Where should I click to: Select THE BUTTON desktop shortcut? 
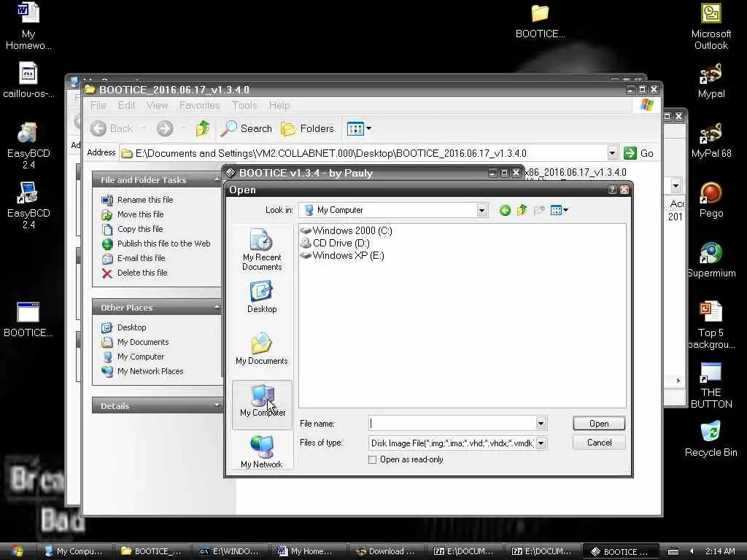pos(711,386)
